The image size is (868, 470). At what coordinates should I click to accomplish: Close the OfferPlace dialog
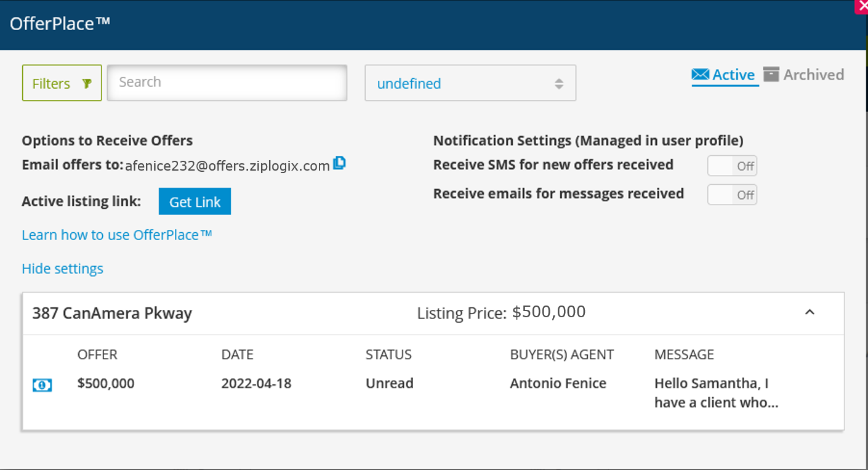tap(862, 6)
